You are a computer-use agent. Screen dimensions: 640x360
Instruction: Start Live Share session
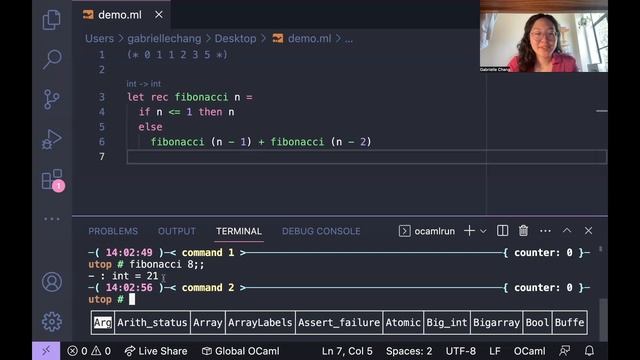pos(156,351)
